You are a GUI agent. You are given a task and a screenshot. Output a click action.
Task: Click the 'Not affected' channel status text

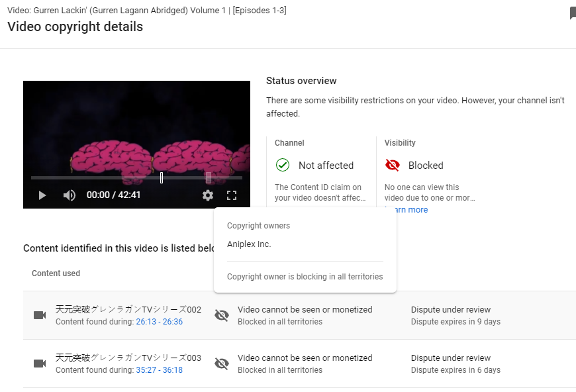click(x=326, y=166)
